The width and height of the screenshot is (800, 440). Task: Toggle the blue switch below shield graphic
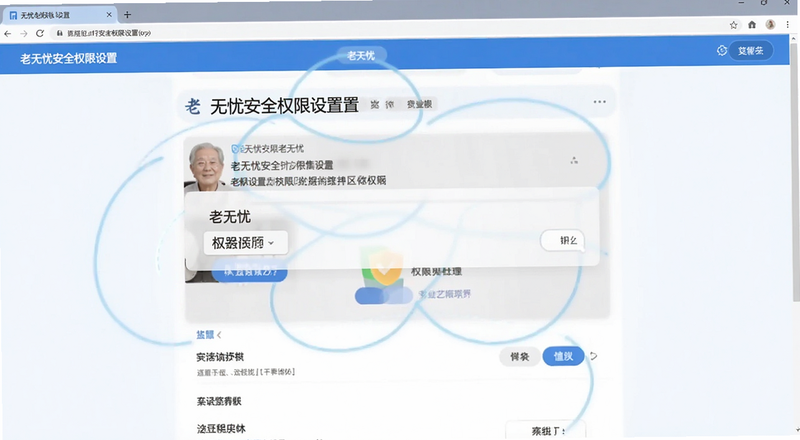pos(384,296)
